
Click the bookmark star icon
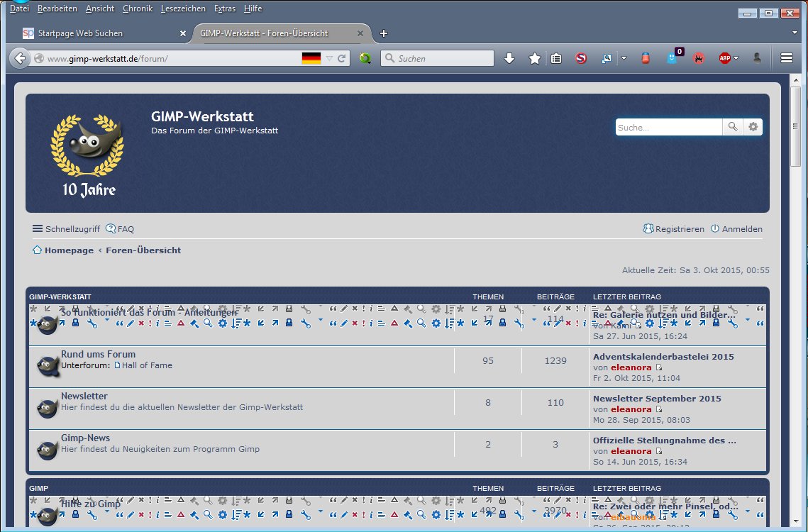tap(535, 59)
